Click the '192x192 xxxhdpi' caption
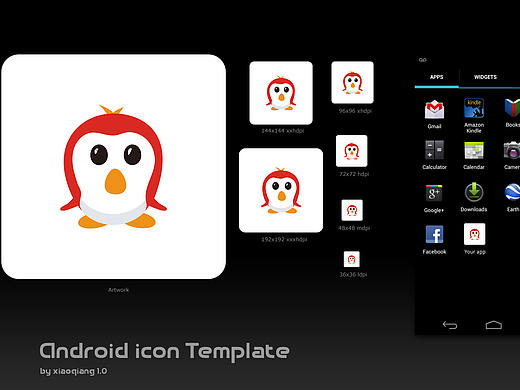Viewport: 520px width, 390px height. coord(284,239)
